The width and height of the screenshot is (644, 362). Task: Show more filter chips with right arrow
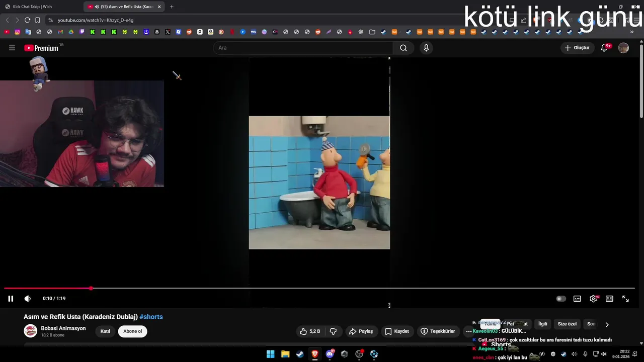[607, 324]
